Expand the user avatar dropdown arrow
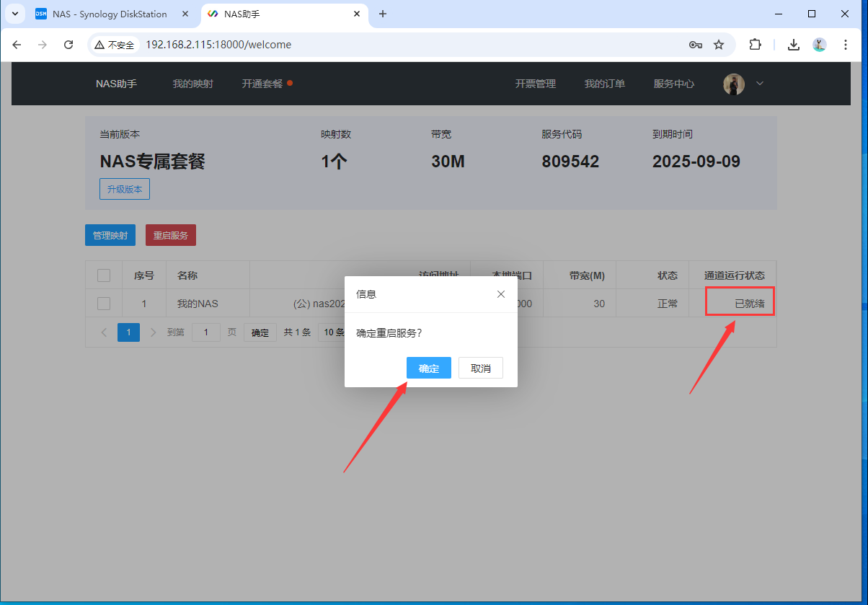Screen dimensions: 868x605 click(x=759, y=84)
